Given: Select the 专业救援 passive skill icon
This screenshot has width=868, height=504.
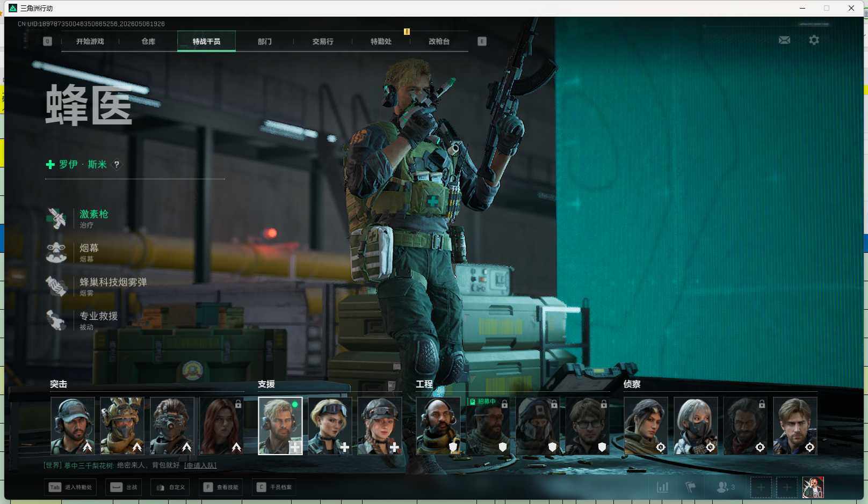Looking at the screenshot, I should 56,320.
